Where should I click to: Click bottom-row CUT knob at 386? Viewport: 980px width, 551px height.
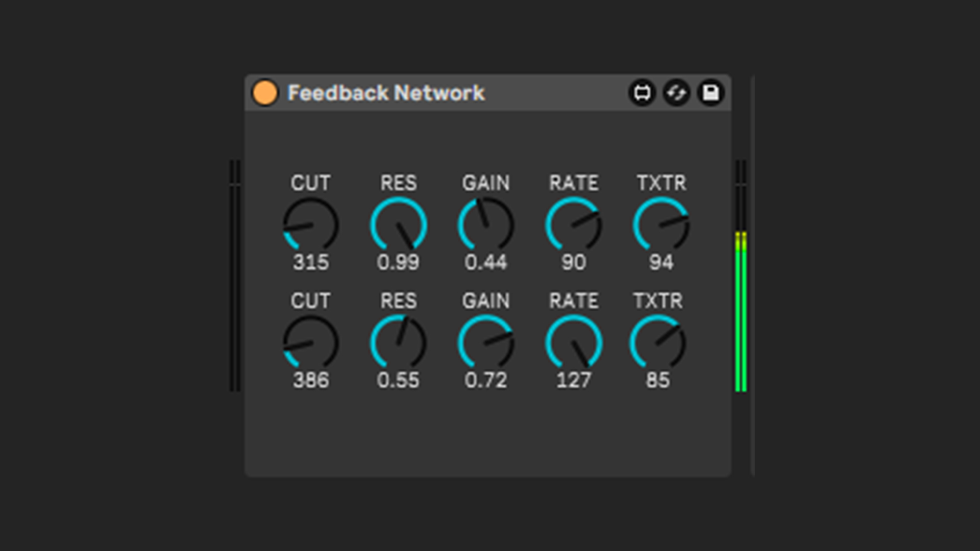click(x=311, y=343)
